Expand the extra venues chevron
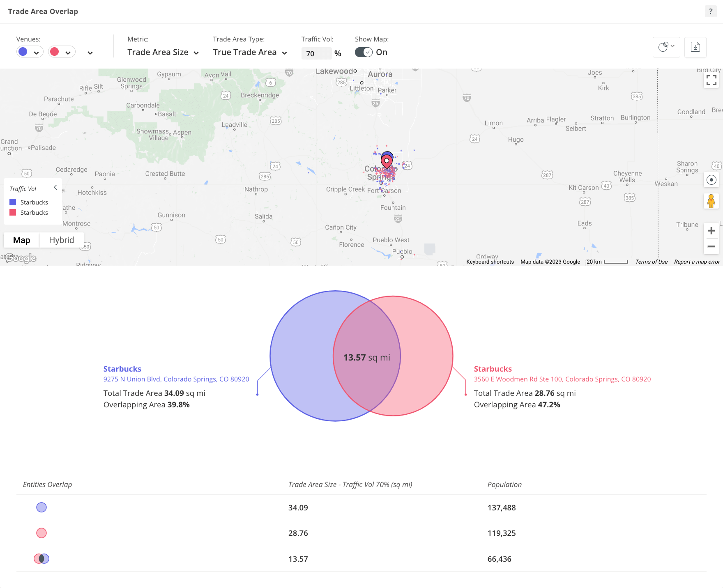 [90, 53]
